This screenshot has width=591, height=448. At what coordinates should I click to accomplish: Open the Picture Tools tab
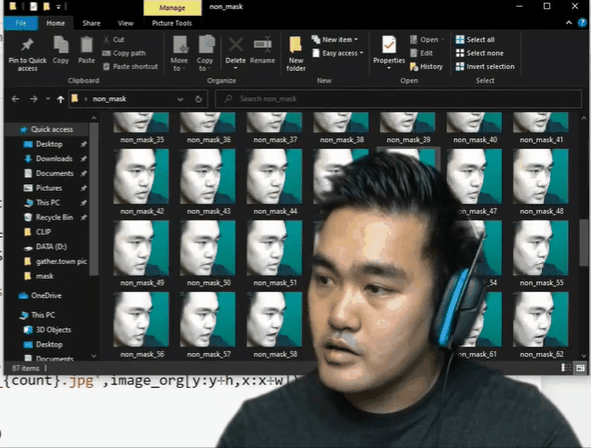tap(172, 23)
